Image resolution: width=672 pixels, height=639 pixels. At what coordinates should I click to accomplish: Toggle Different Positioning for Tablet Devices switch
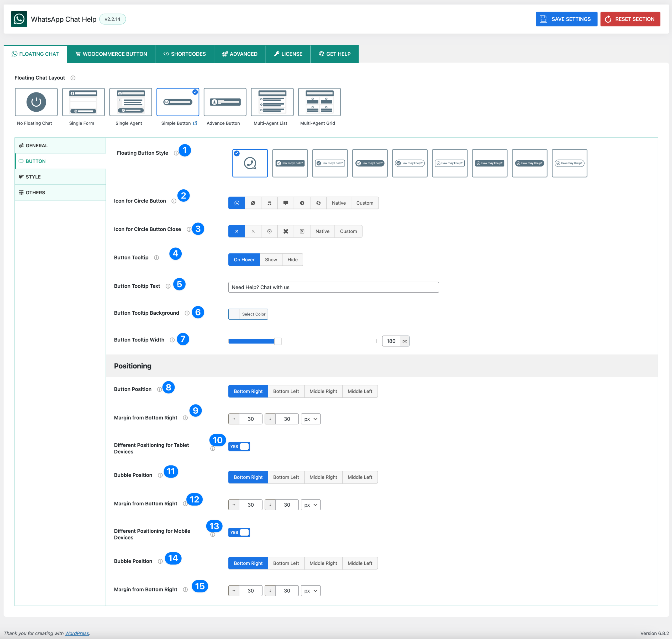[239, 446]
